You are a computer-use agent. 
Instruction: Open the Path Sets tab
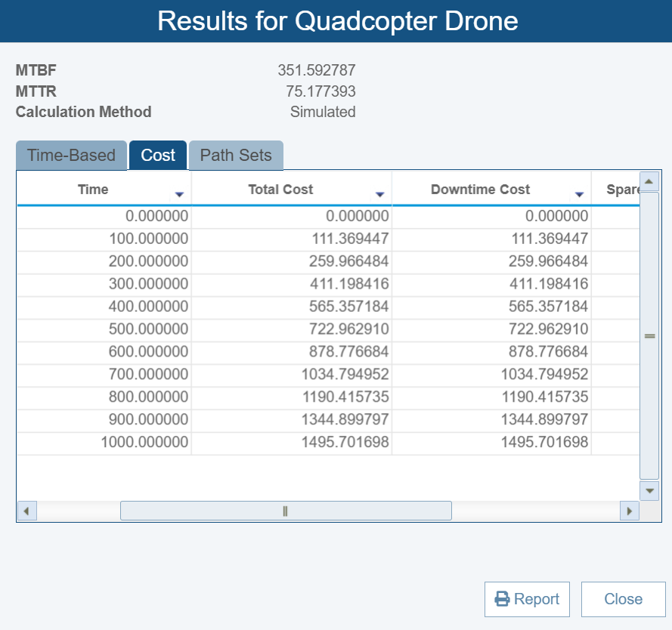[x=236, y=155]
